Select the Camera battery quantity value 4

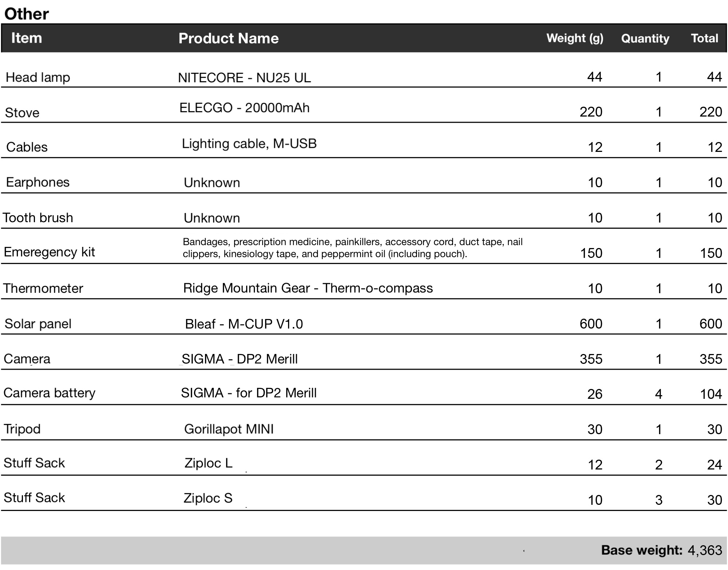(658, 394)
